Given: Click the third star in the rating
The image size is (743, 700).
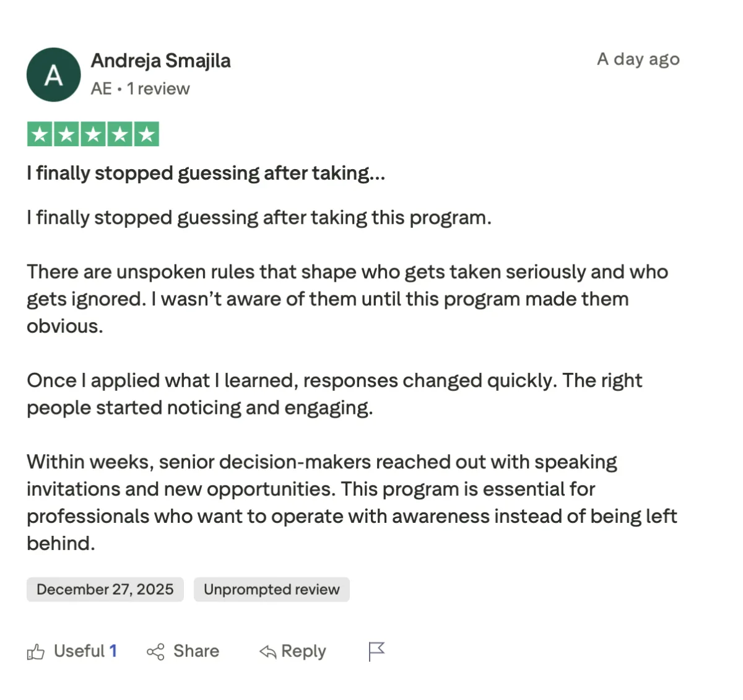Looking at the screenshot, I should click(93, 133).
